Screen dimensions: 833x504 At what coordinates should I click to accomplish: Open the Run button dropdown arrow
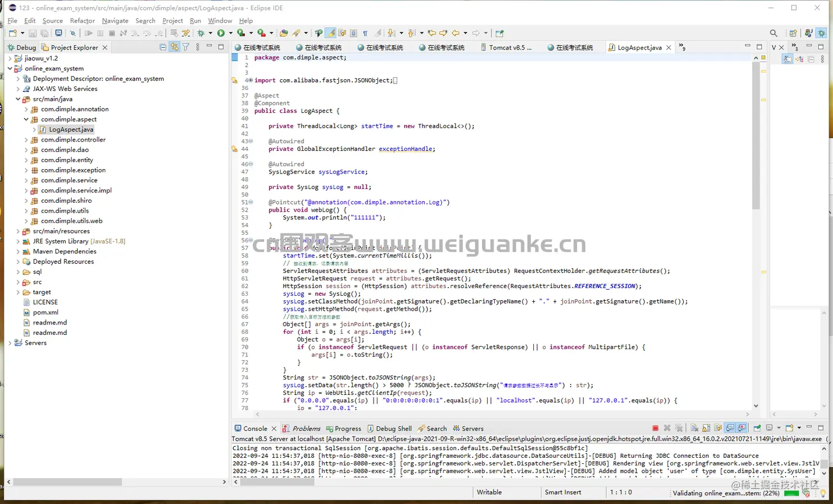pyautogui.click(x=231, y=33)
